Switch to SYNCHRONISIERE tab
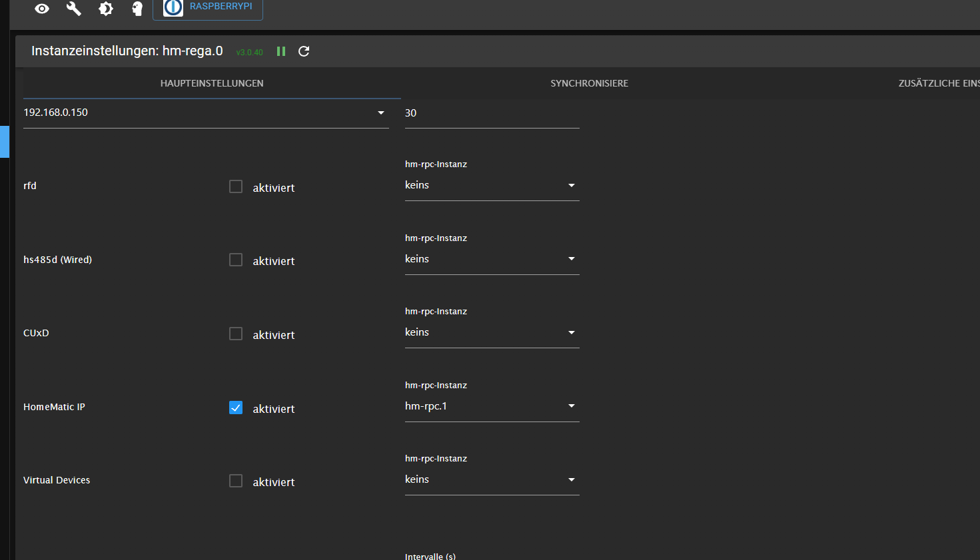Viewport: 980px width, 560px height. tap(589, 83)
